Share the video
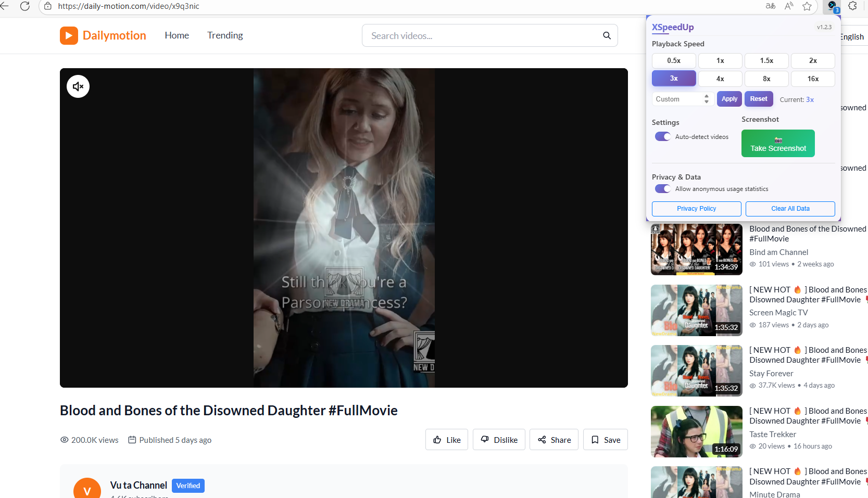 pos(553,439)
